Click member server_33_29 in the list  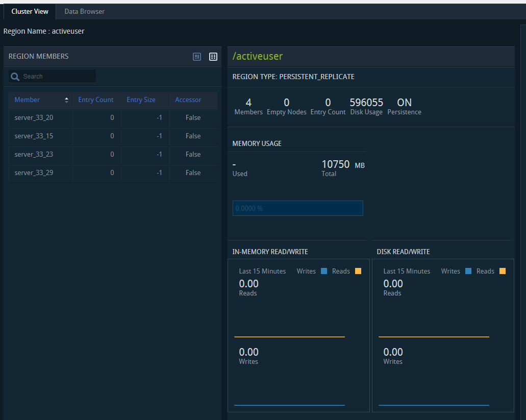(34, 173)
